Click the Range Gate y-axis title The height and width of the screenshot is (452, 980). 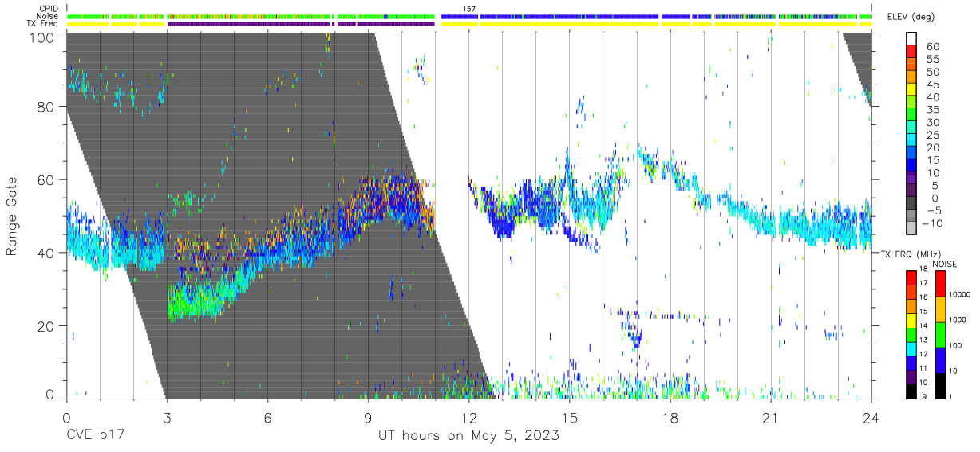(x=12, y=216)
